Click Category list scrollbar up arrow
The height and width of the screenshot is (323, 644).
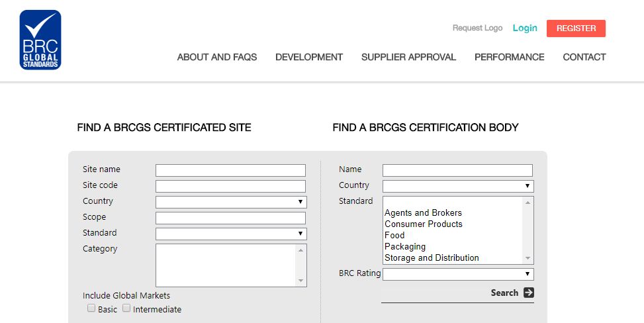point(300,250)
